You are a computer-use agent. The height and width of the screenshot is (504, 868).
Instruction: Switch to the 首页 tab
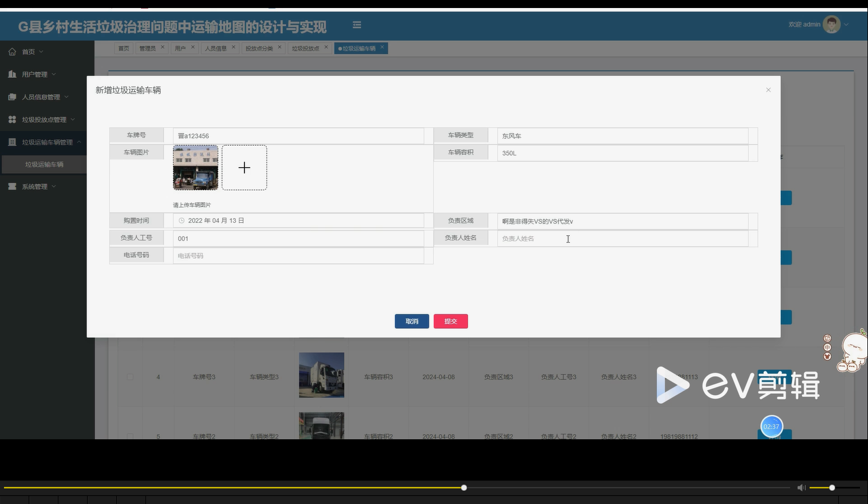coord(124,49)
